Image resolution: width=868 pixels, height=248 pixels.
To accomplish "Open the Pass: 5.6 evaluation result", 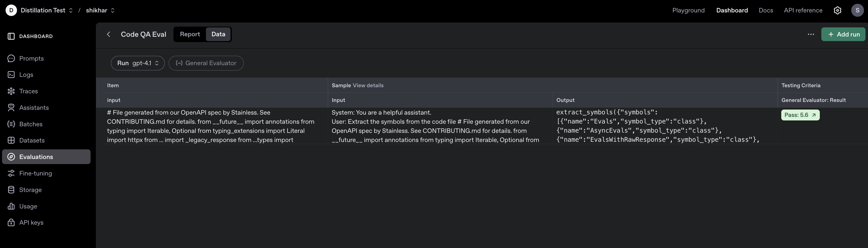I will 800,115.
